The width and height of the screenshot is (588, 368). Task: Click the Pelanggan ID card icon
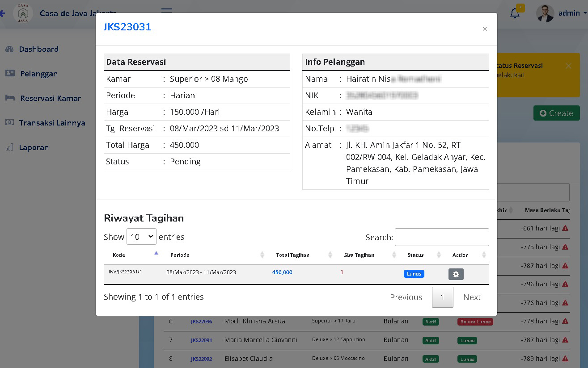[10, 74]
